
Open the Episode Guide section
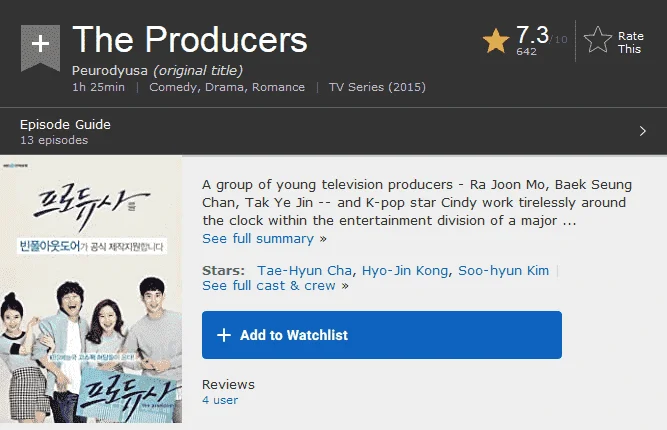coord(65,125)
